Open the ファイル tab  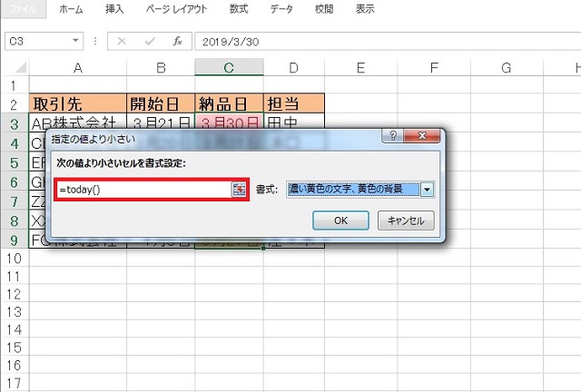24,9
